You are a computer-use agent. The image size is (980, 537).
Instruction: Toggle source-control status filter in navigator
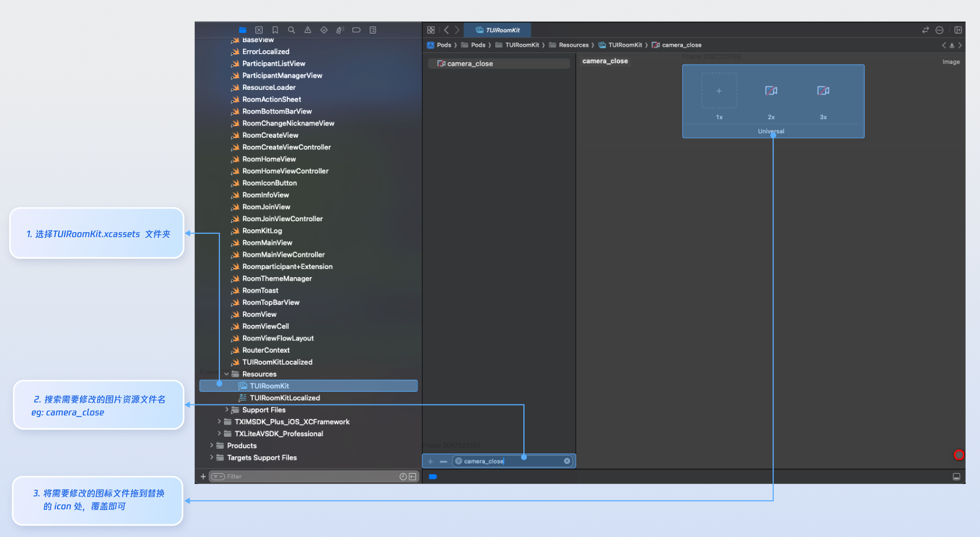coord(412,477)
